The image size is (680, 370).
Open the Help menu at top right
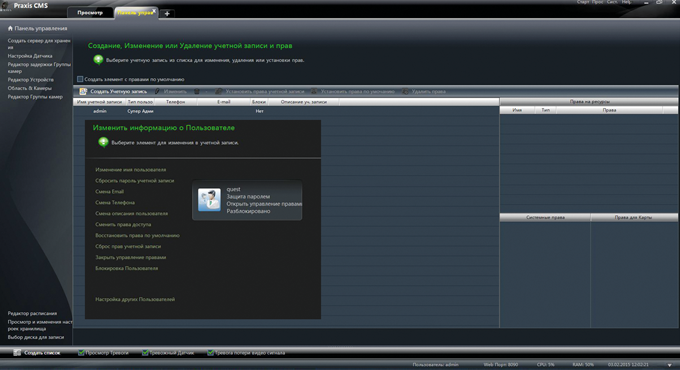tap(626, 2)
